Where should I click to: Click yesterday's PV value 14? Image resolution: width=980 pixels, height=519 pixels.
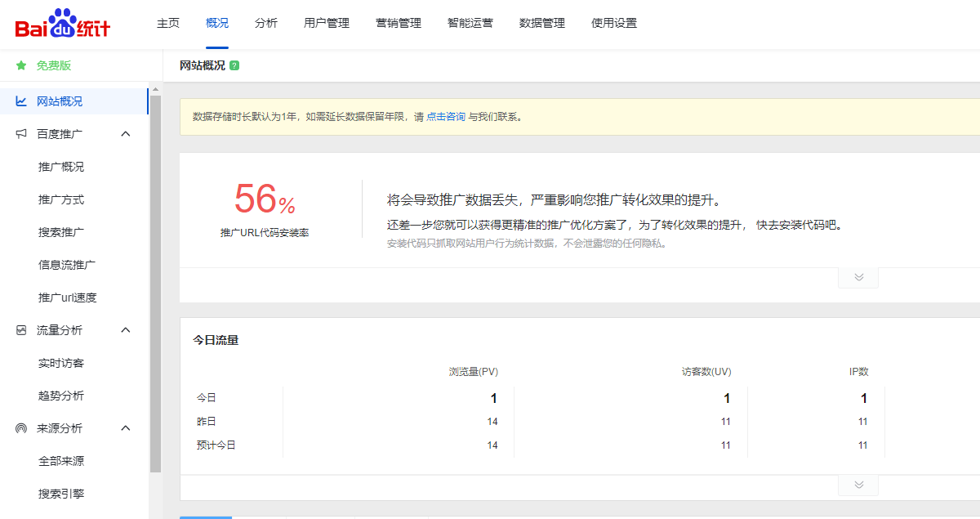(492, 422)
